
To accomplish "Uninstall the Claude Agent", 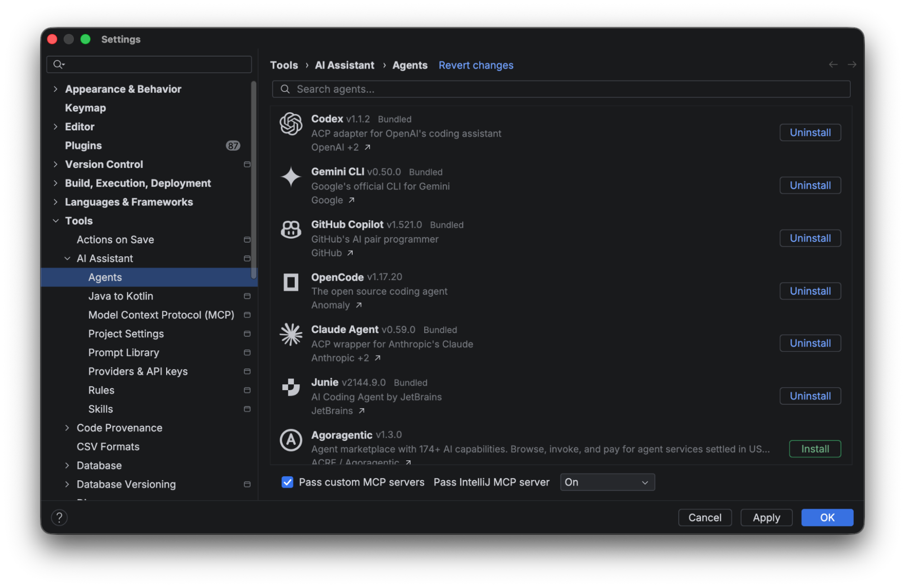I will tap(810, 343).
